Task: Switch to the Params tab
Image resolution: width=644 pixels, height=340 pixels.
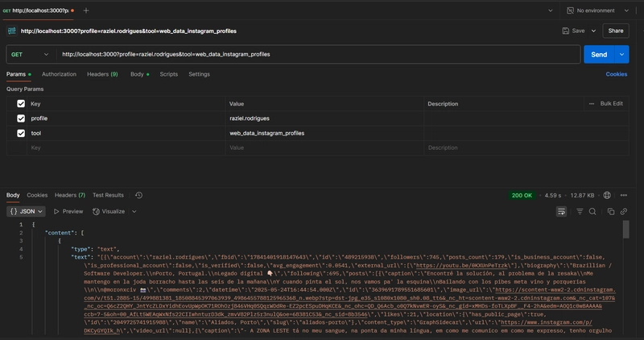Action: [x=19, y=74]
